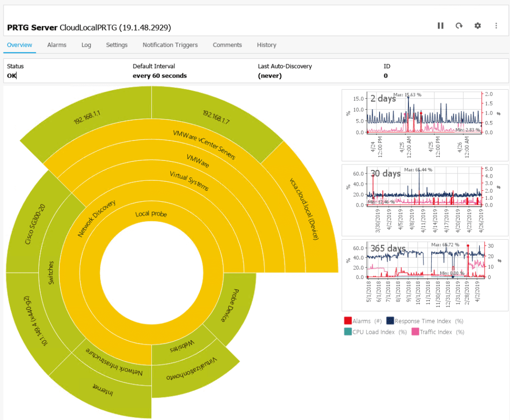The height and width of the screenshot is (420, 510).
Task: Open the Log tab
Action: point(86,45)
